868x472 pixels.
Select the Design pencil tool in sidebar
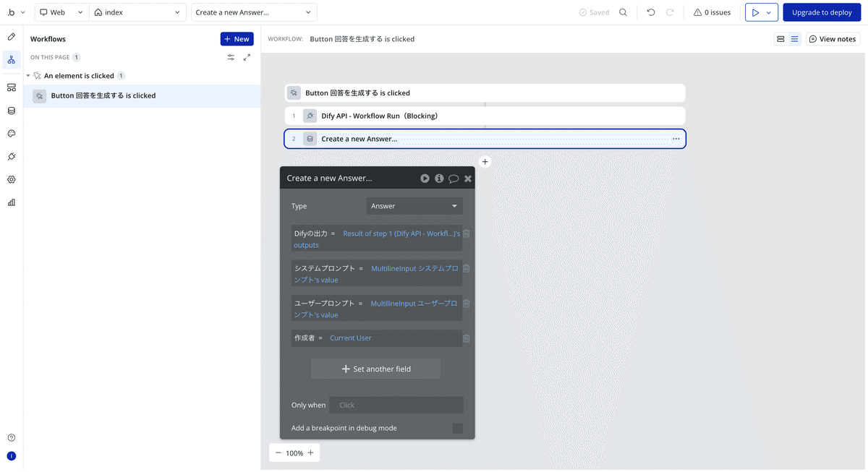tap(11, 36)
